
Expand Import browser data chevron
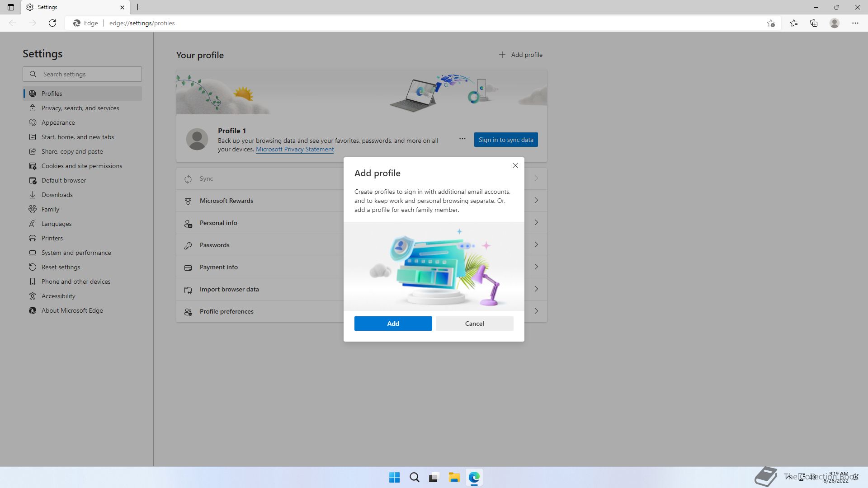536,289
